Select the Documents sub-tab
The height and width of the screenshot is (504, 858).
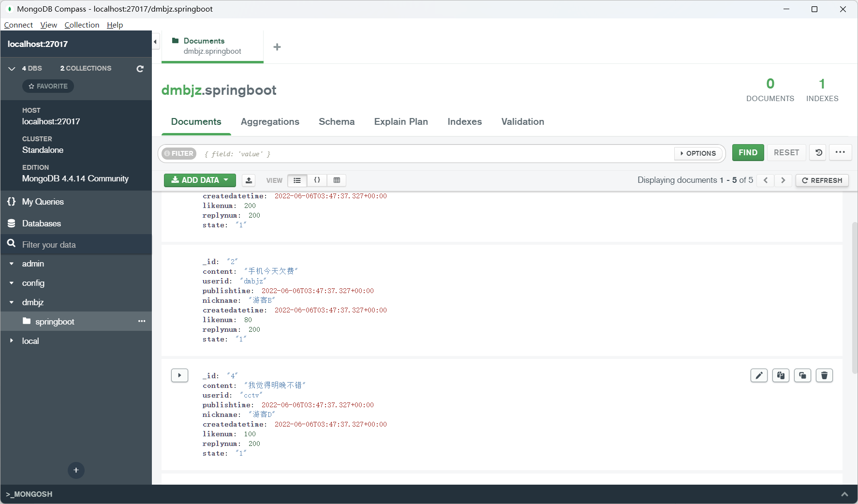196,122
